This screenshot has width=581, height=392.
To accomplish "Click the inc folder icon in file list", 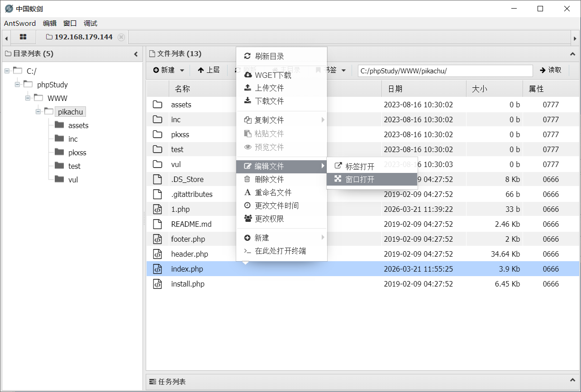I will tap(157, 120).
